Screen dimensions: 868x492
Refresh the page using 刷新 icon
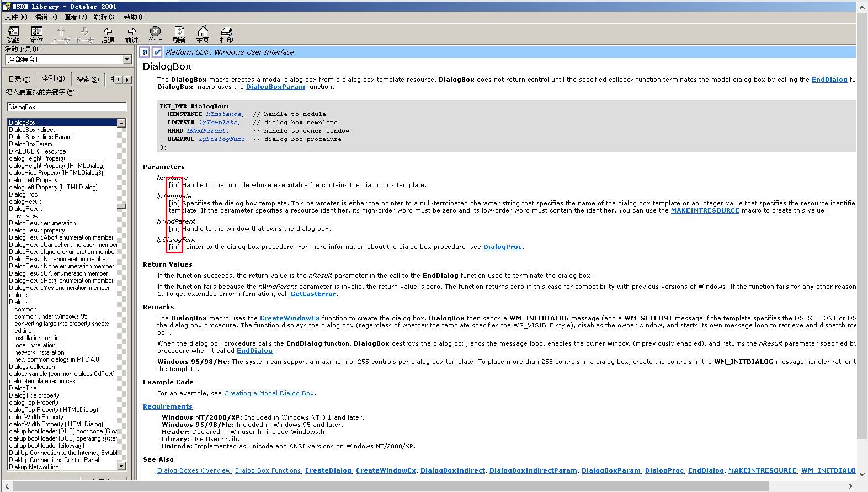tap(179, 34)
